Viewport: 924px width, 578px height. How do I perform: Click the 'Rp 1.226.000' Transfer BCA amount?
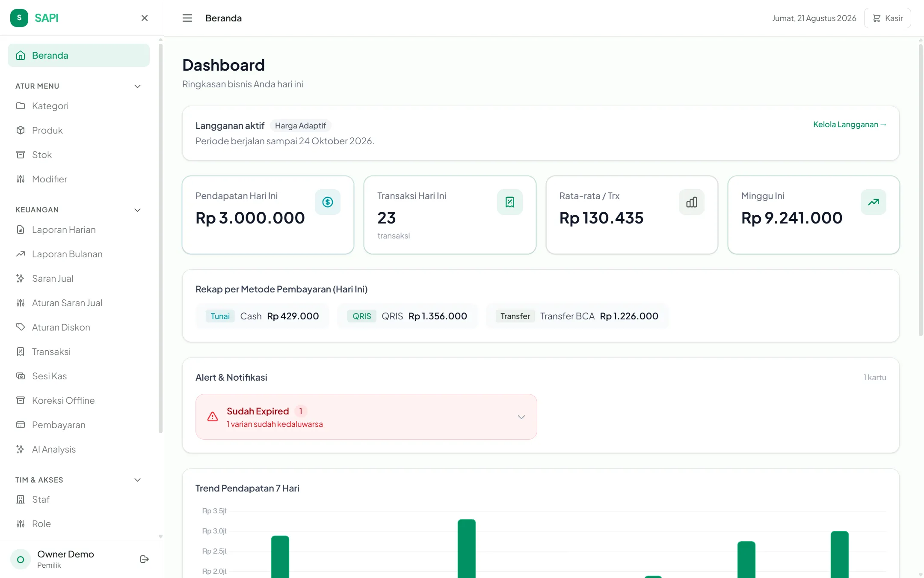click(629, 316)
